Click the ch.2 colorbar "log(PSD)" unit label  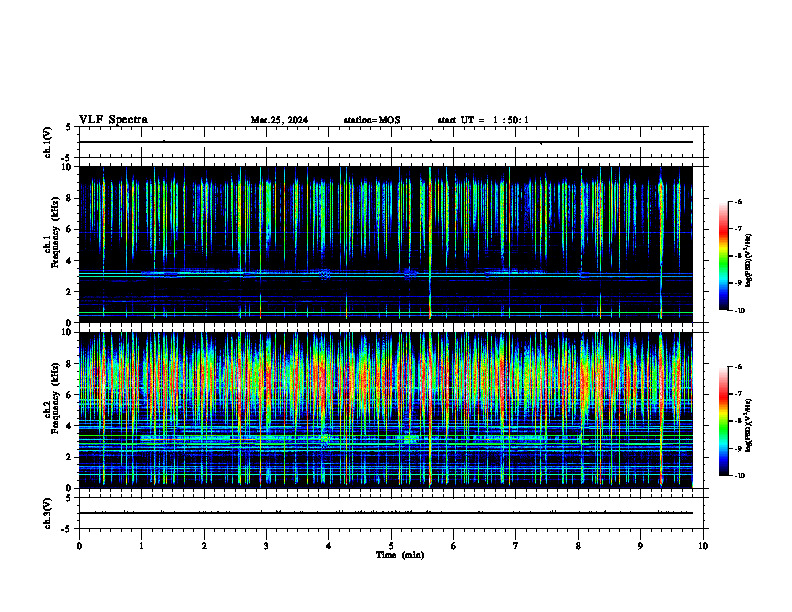(749, 425)
